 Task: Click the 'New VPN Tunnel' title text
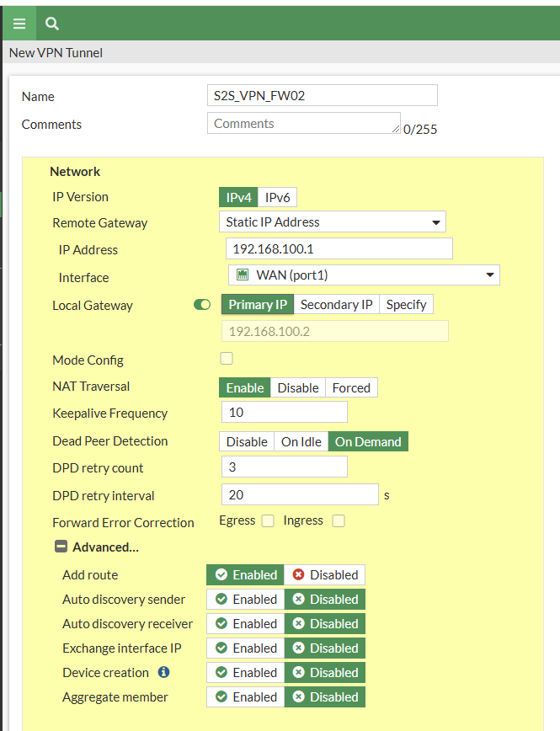coord(56,53)
